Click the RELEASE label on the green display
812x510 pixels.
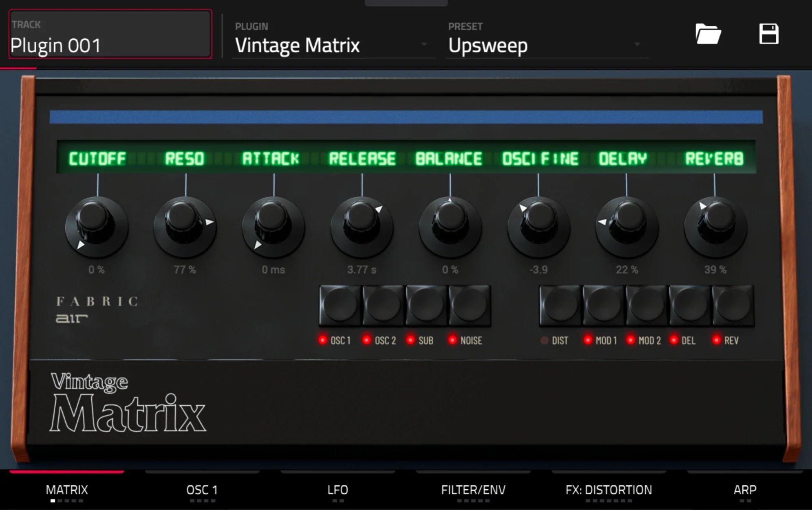pos(362,158)
